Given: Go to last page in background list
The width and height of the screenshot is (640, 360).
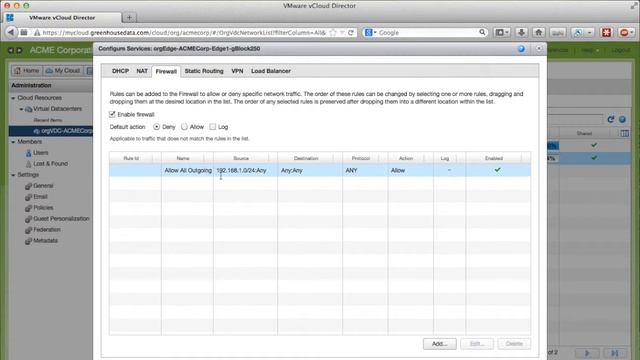Looking at the screenshot, I should pos(616,353).
